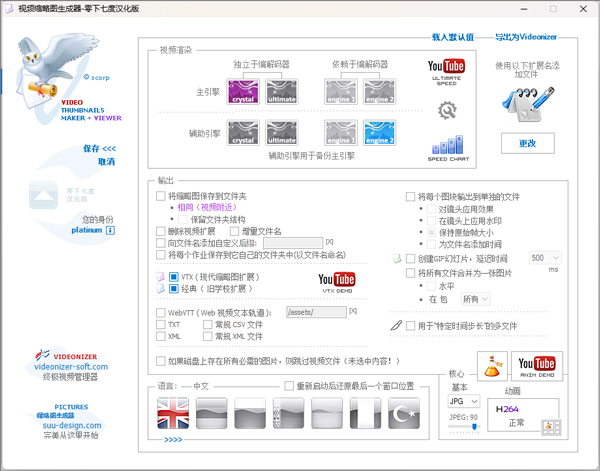Click the 载入默认值 link

[453, 37]
